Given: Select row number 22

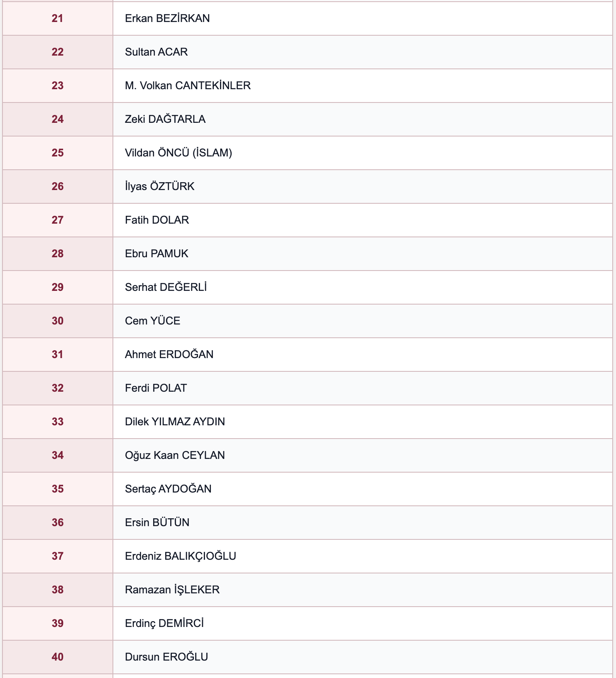Looking at the screenshot, I should coord(58,52).
